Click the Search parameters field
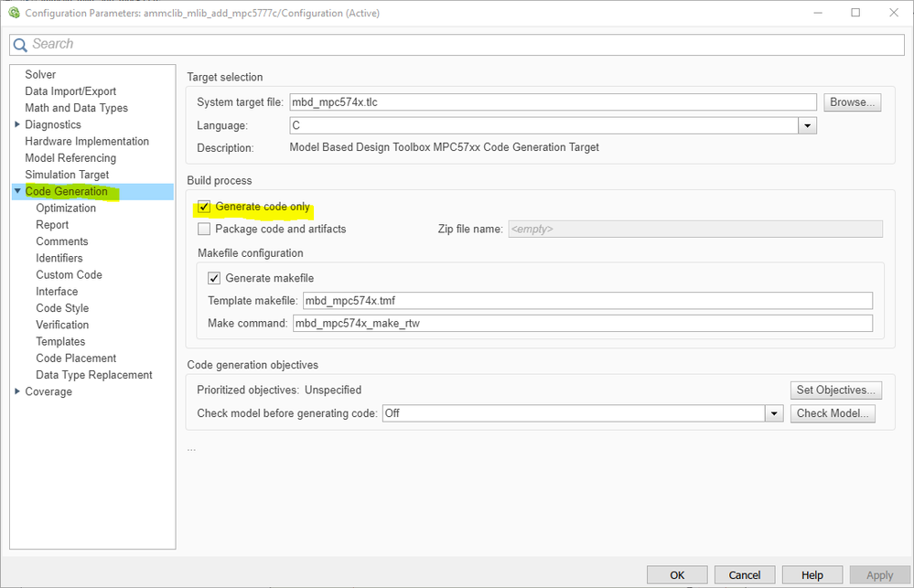Screen dimensions: 914x588 click(457, 45)
